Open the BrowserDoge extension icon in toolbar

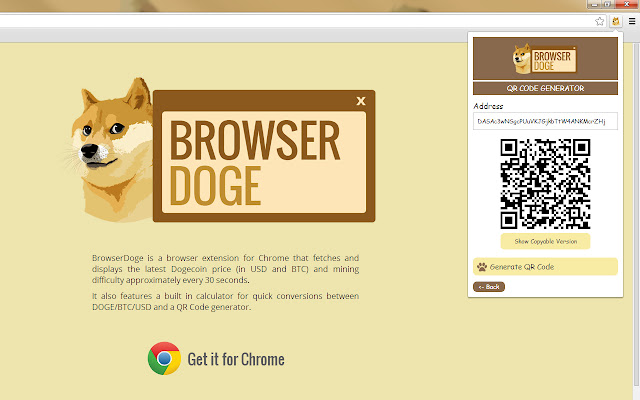616,21
